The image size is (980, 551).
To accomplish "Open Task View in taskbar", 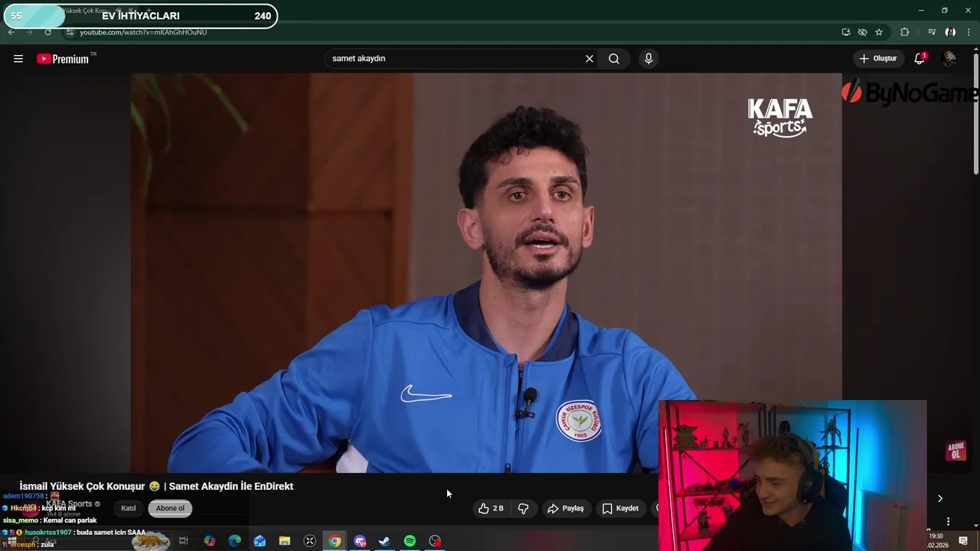I will point(183,541).
